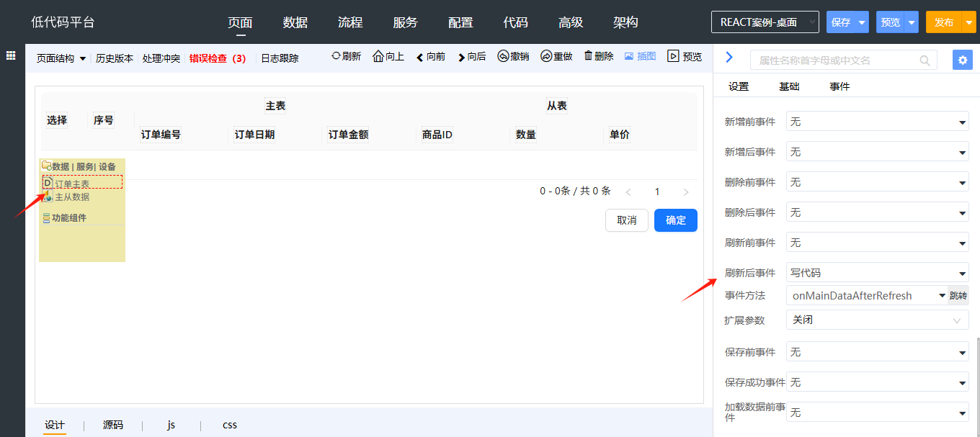980x437 pixels.
Task: Expand the arrow beside 保存 button
Action: (x=862, y=22)
